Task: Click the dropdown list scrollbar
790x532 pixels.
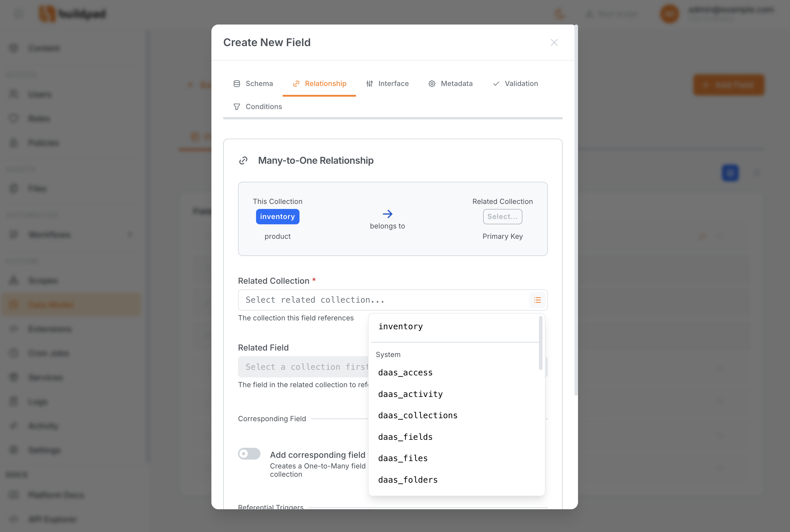Action: click(x=540, y=343)
